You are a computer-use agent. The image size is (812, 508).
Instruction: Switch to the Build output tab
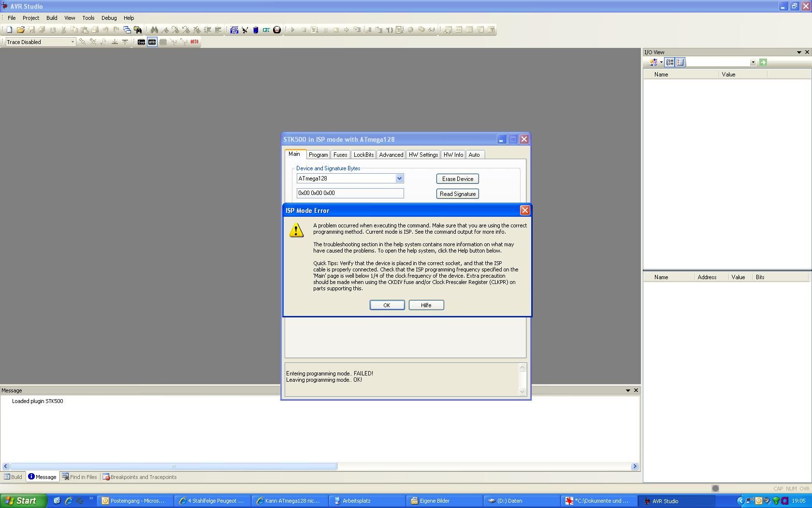coord(13,477)
